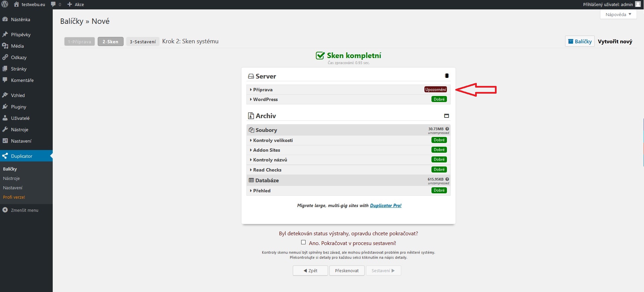This screenshot has height=292, width=644.
Task: Click the Zpět back button
Action: coord(310,271)
